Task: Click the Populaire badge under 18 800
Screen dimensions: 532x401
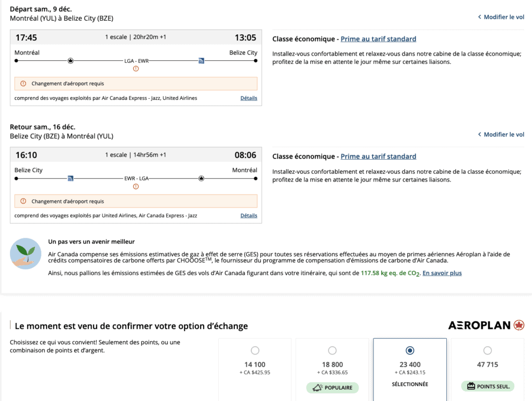Action: [x=332, y=387]
